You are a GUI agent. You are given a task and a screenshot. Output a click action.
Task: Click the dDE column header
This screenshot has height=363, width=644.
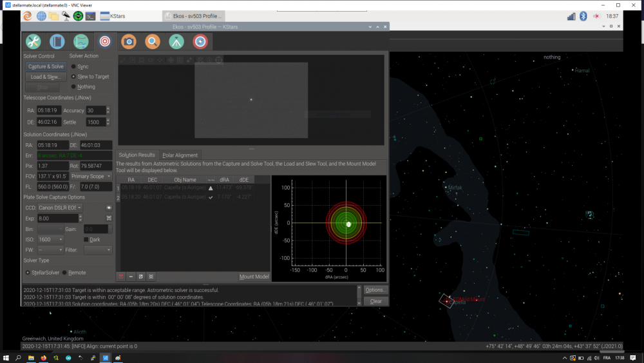[244, 180]
